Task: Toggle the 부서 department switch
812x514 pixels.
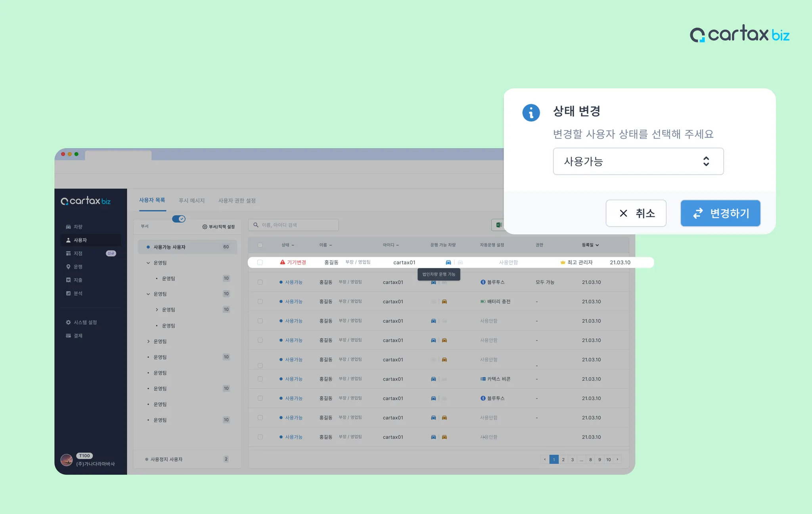Action: tap(179, 219)
